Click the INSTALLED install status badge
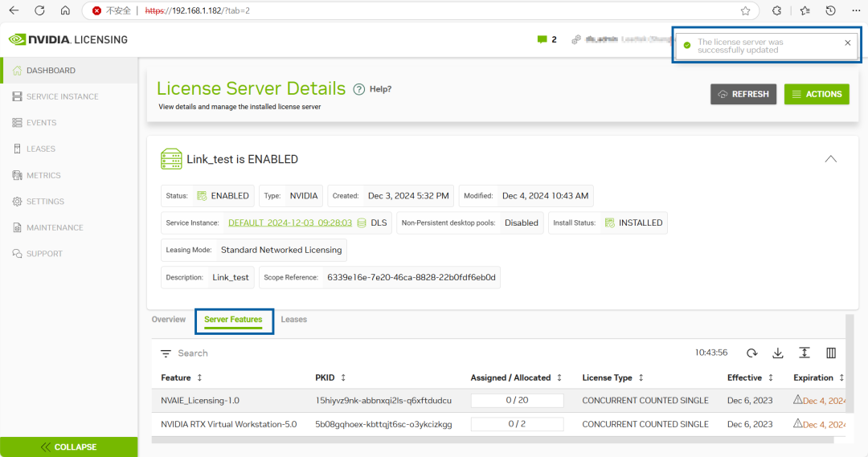868x457 pixels. coord(634,223)
